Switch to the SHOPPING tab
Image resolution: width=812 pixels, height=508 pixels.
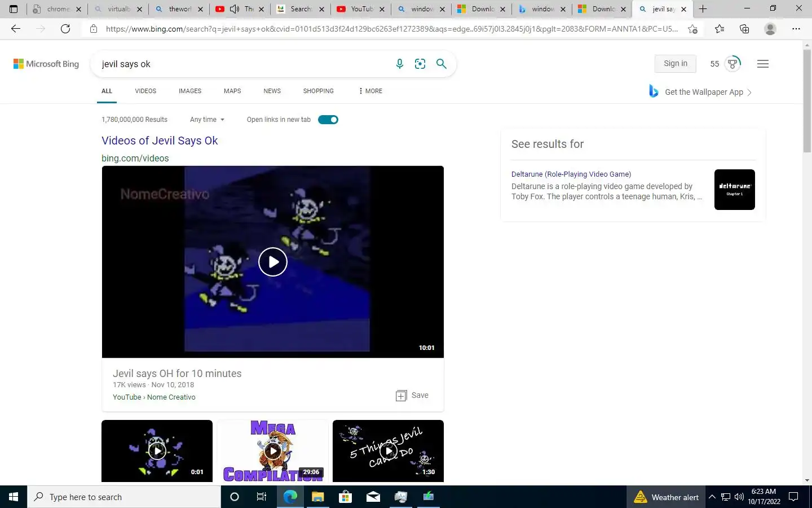click(319, 91)
